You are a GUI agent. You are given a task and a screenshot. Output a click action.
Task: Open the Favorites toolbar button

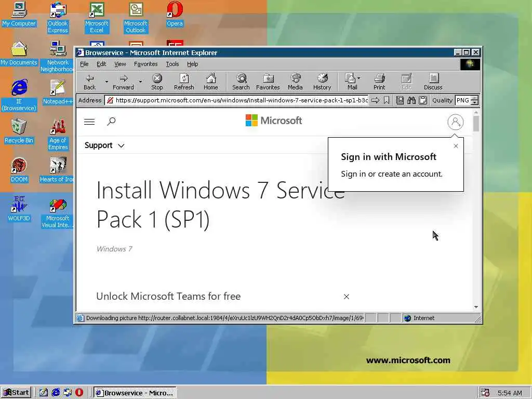coord(268,82)
